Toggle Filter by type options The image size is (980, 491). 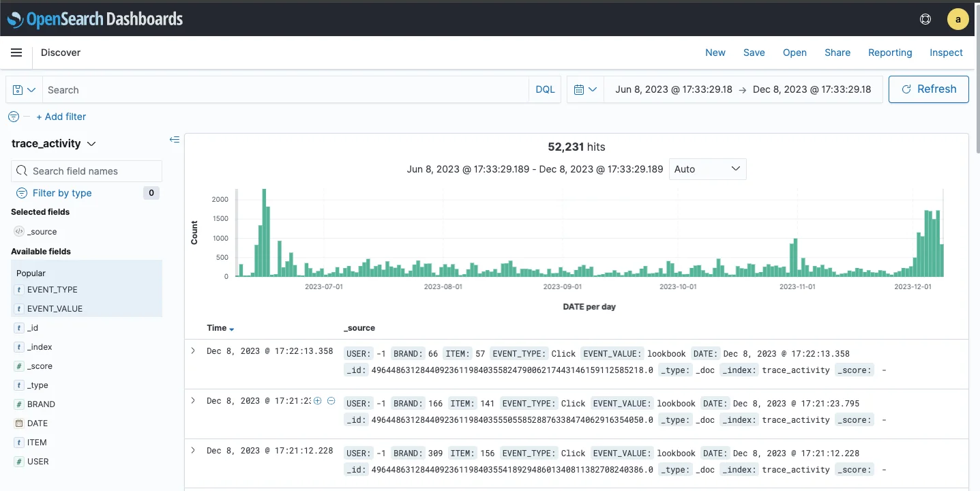(62, 193)
